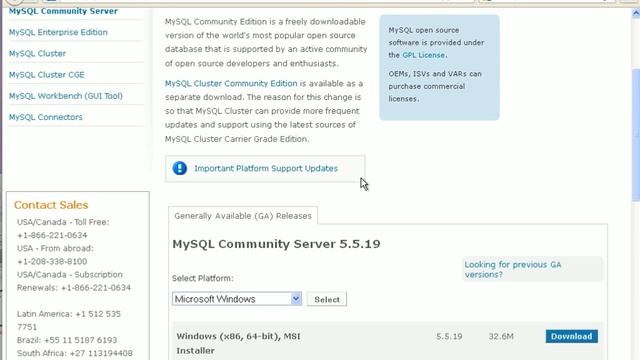This screenshot has height=360, width=640.
Task: Switch to Generally Available (GA) Releases tab
Action: [243, 216]
